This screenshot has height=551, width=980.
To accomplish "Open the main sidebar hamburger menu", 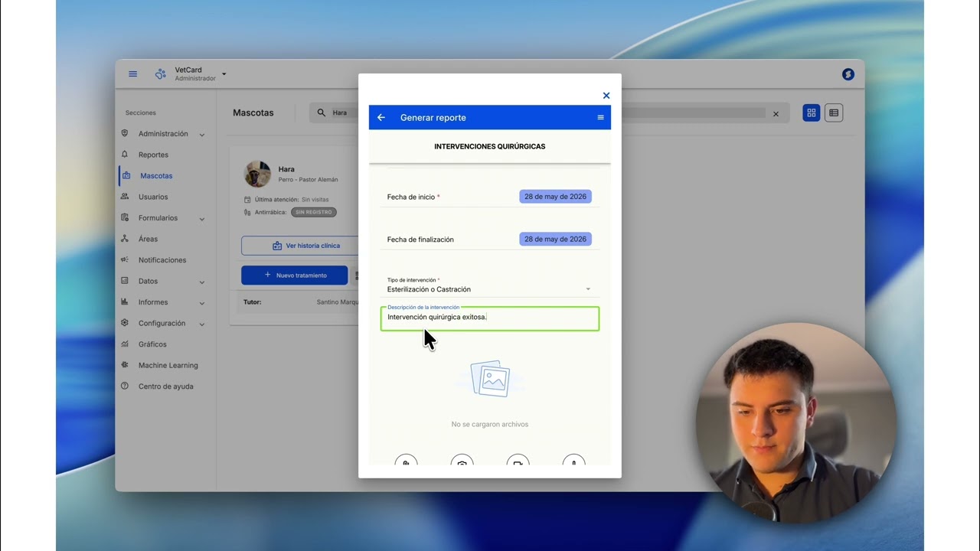I will tap(132, 74).
